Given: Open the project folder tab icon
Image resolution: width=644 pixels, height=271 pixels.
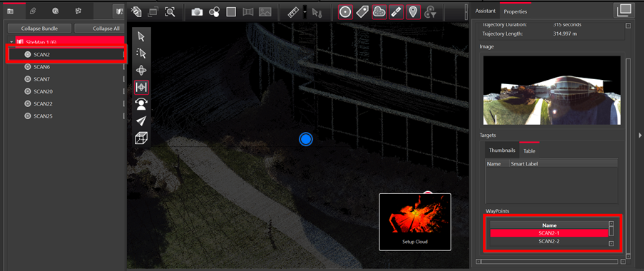Looking at the screenshot, I should (10, 11).
